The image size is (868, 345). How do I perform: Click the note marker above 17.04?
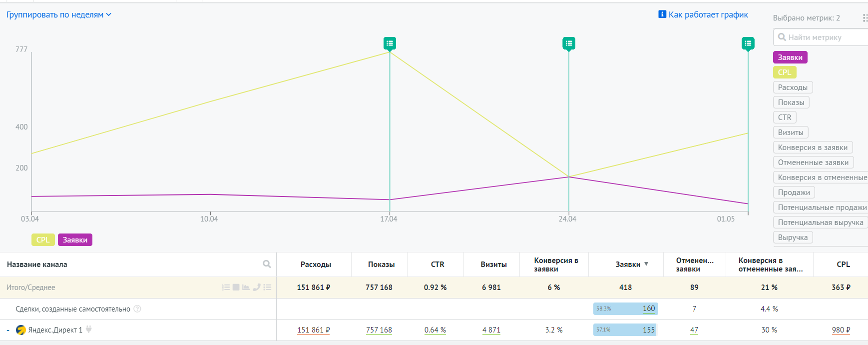(x=390, y=43)
